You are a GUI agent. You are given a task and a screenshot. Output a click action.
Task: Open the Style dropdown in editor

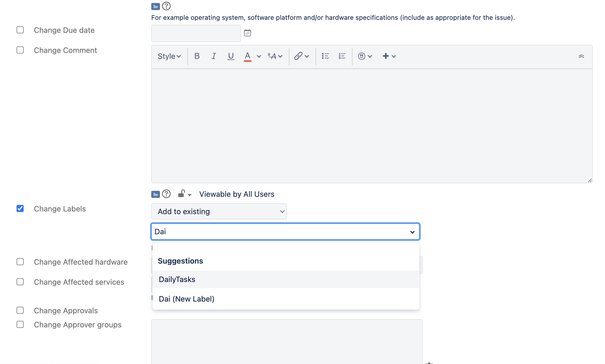169,56
